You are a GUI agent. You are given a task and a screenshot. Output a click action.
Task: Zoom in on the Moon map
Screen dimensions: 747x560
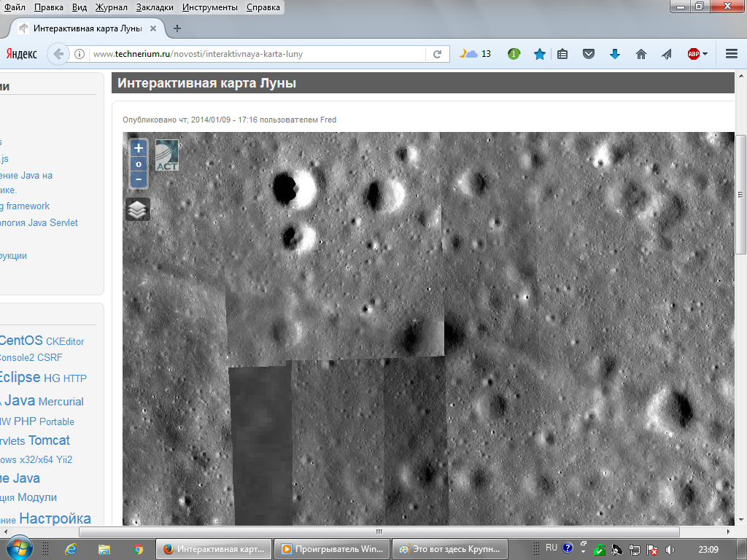[x=138, y=148]
